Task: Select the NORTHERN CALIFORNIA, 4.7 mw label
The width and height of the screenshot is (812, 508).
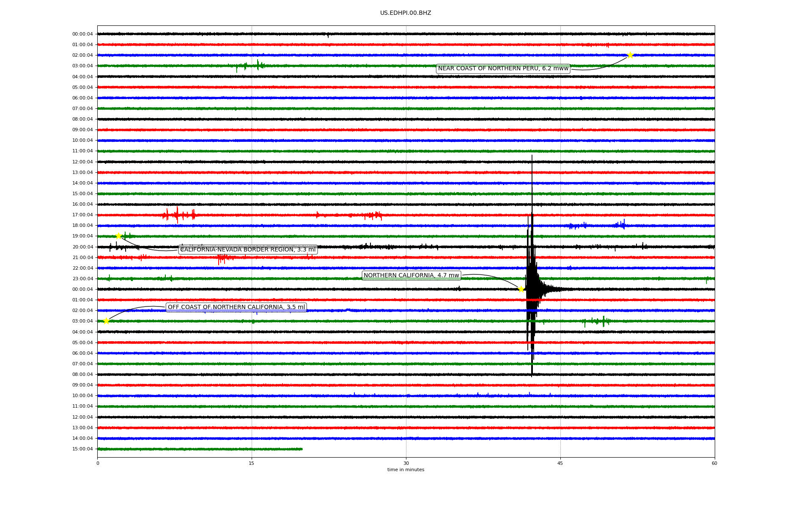Action: (x=411, y=276)
